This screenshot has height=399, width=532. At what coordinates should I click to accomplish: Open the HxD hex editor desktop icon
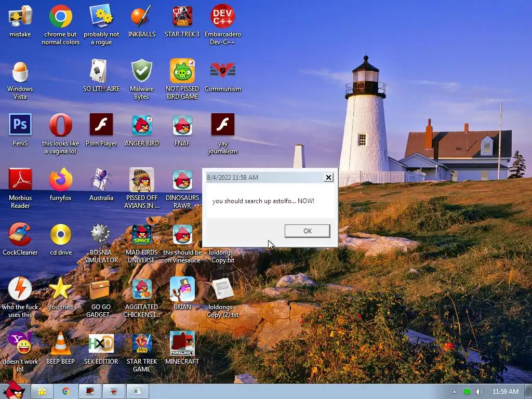pos(101,343)
